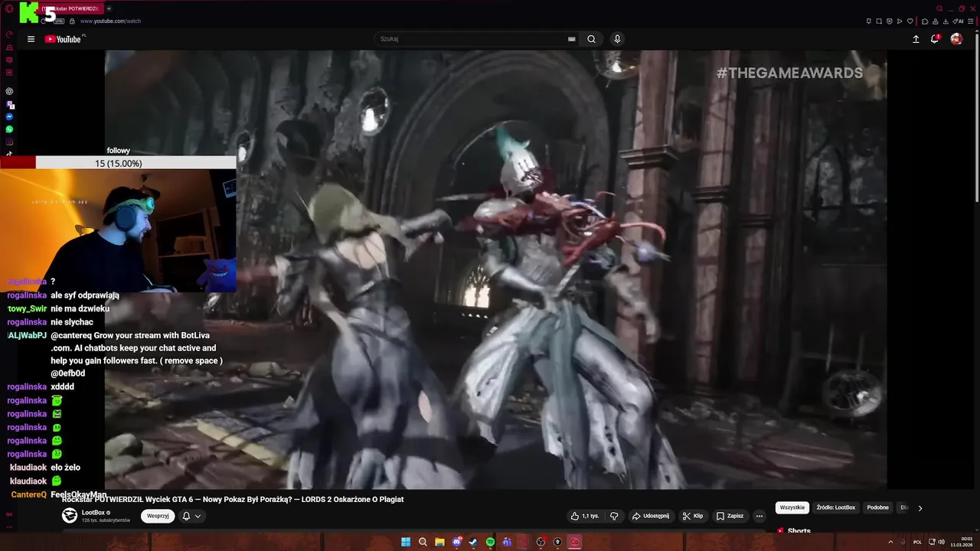
Task: Click the www.youtube.com/watch address bar
Action: (x=110, y=21)
